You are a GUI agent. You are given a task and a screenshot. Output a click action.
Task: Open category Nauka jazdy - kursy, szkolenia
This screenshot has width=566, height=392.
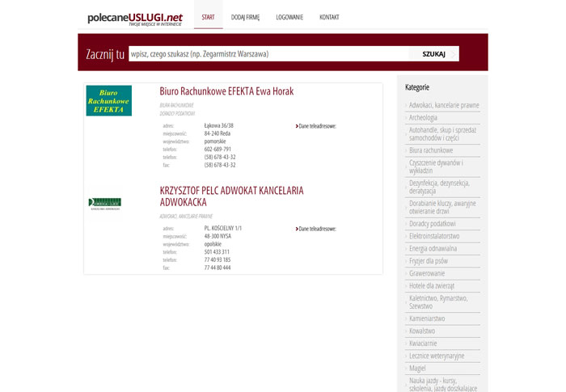443,385
